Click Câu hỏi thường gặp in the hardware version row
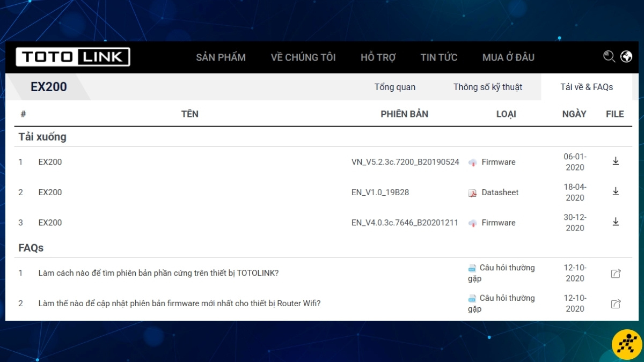The height and width of the screenshot is (362, 644). pyautogui.click(x=501, y=273)
